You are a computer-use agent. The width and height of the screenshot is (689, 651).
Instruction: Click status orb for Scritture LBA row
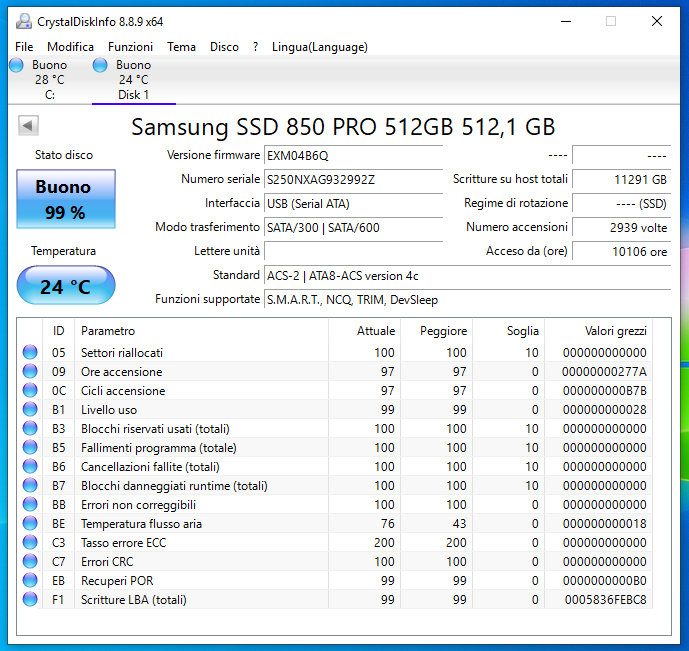[30, 599]
